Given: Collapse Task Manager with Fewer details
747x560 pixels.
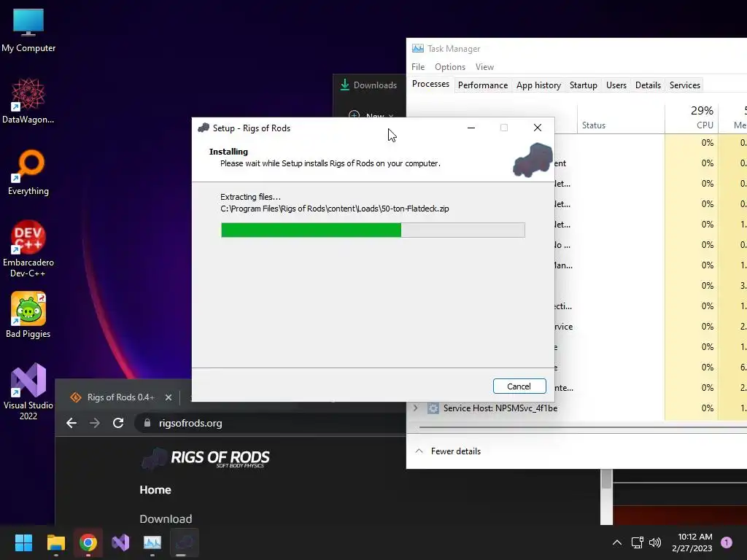Looking at the screenshot, I should pos(448,451).
